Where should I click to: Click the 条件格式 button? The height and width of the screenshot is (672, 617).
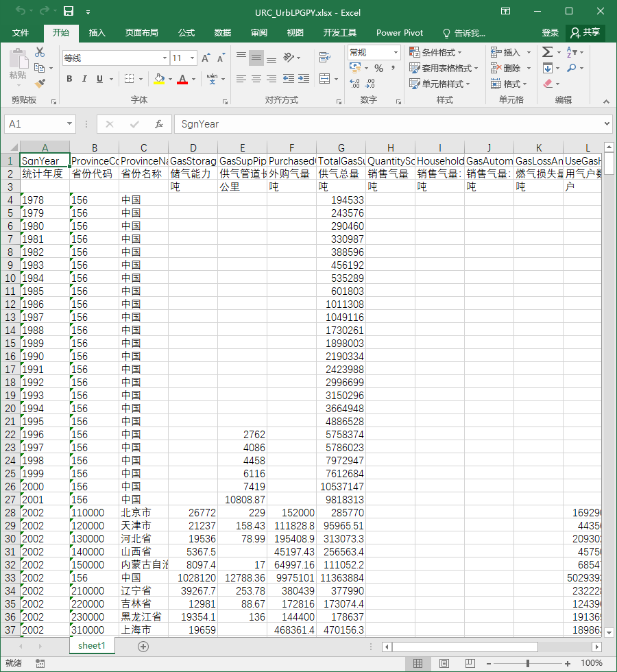click(x=435, y=52)
